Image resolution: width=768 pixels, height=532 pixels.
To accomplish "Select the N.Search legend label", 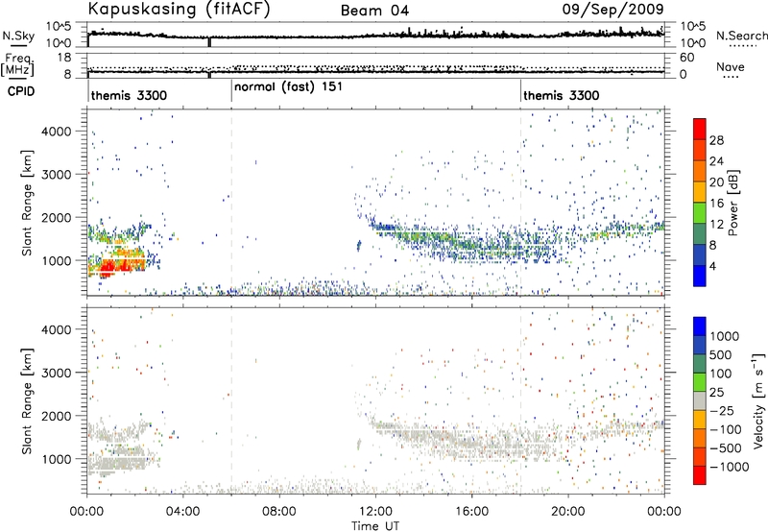I will (x=741, y=36).
